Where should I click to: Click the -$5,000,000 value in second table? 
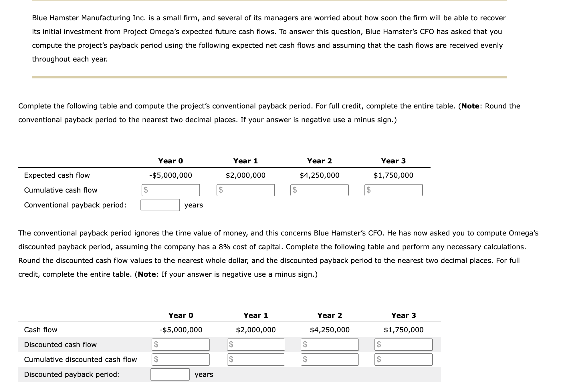tap(181, 330)
